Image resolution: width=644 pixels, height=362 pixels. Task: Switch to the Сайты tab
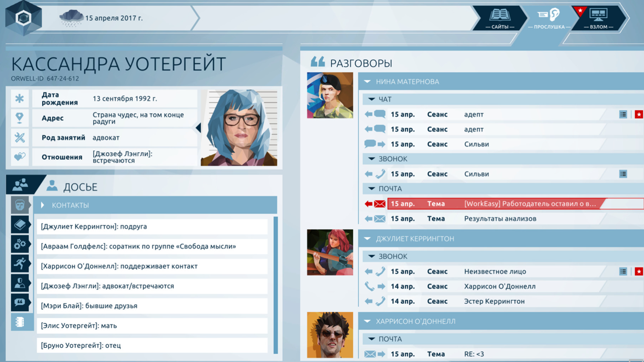click(x=499, y=18)
